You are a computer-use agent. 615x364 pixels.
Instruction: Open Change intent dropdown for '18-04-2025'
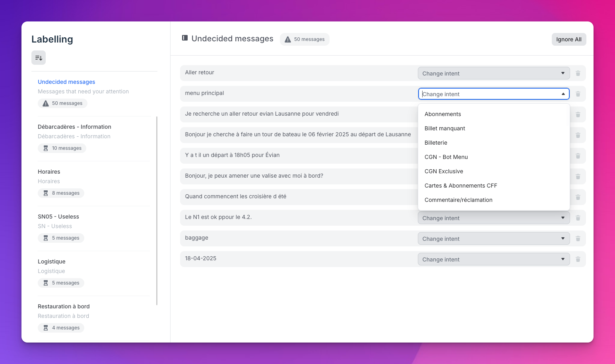pos(494,259)
